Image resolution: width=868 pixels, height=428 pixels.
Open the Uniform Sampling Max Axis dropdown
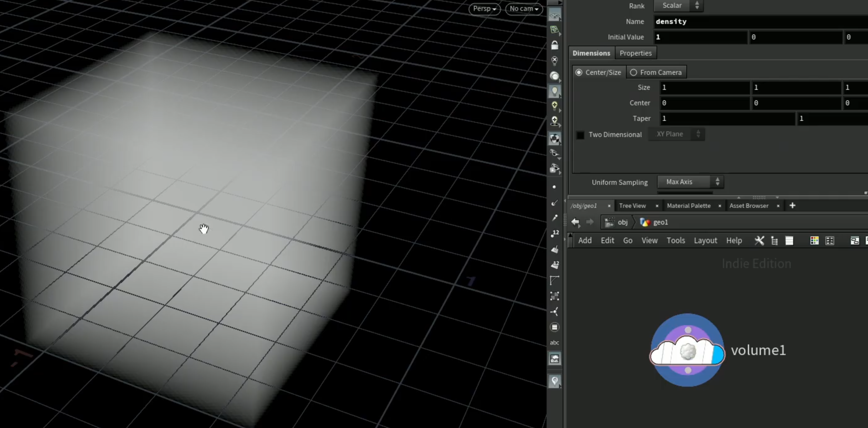(690, 182)
